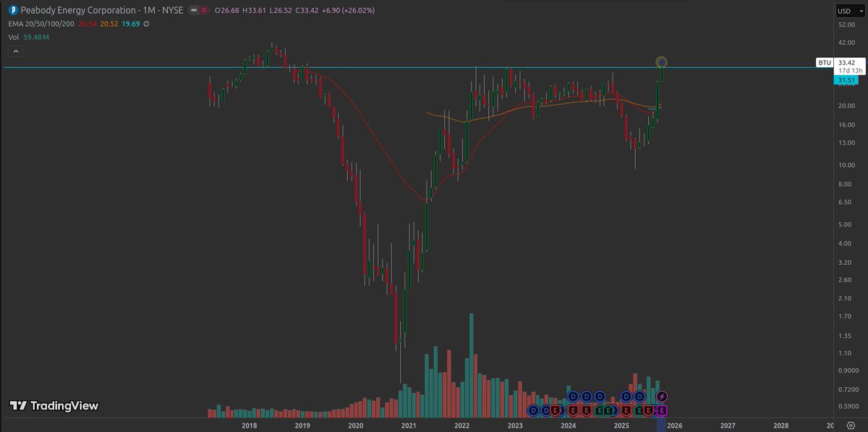This screenshot has width=868, height=432.
Task: Click the 0.5900 price axis label
Action: click(848, 406)
